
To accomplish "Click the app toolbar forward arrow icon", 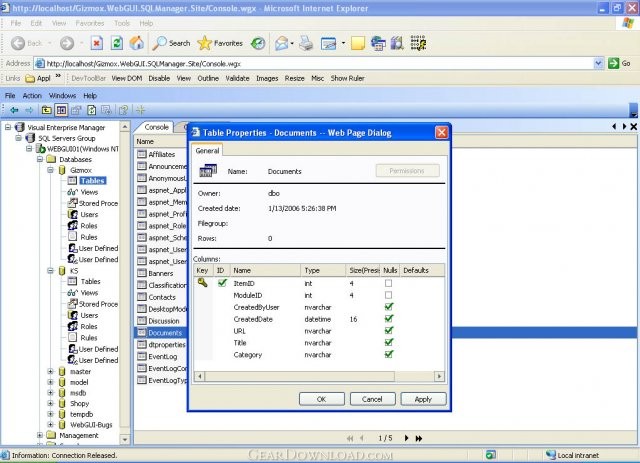I will [29, 110].
